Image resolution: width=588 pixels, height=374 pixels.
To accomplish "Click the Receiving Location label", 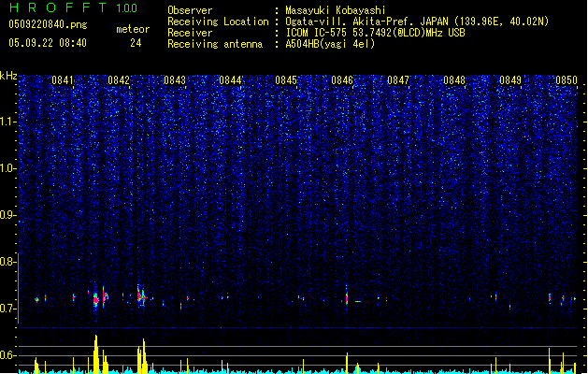I will (218, 22).
